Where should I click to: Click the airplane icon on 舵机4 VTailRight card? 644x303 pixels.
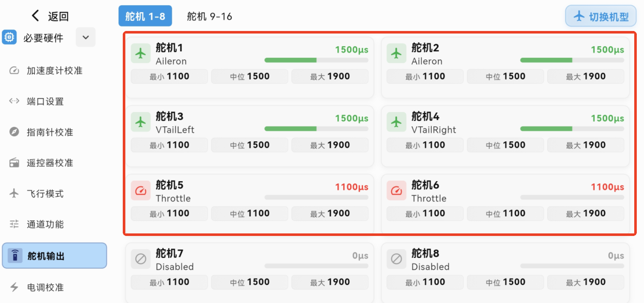pos(396,122)
